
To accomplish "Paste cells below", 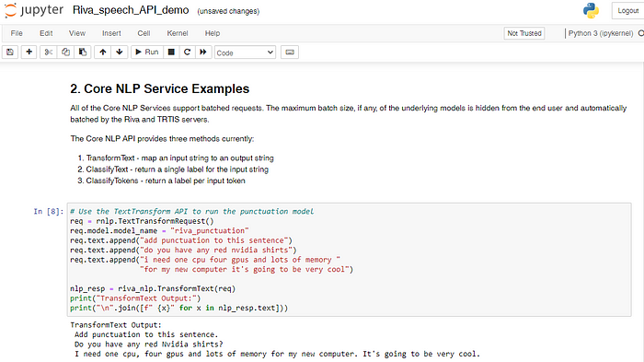I will tap(83, 53).
